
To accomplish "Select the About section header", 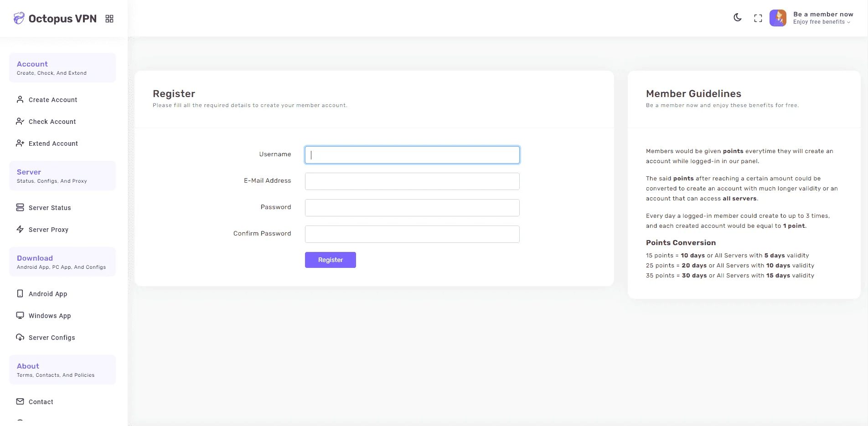I will [62, 370].
